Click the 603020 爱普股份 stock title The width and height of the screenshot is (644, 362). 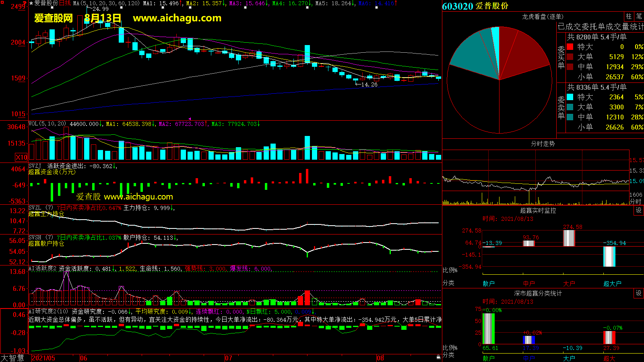click(x=475, y=6)
